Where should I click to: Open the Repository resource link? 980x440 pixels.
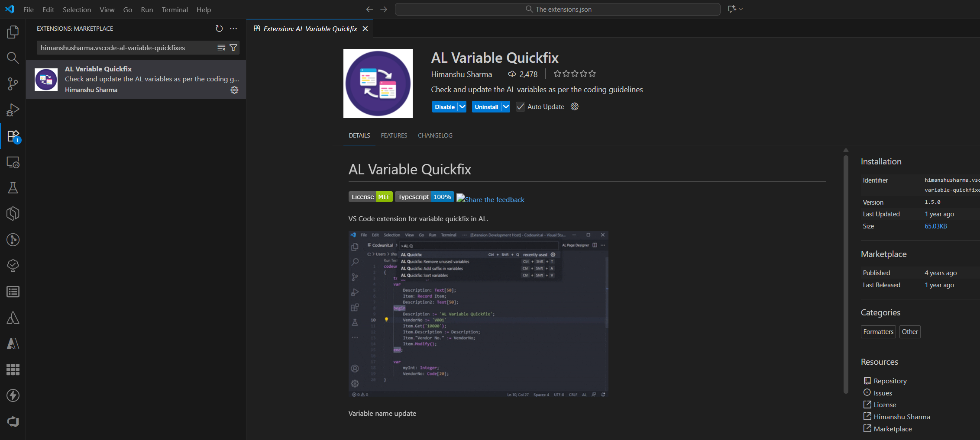click(890, 381)
